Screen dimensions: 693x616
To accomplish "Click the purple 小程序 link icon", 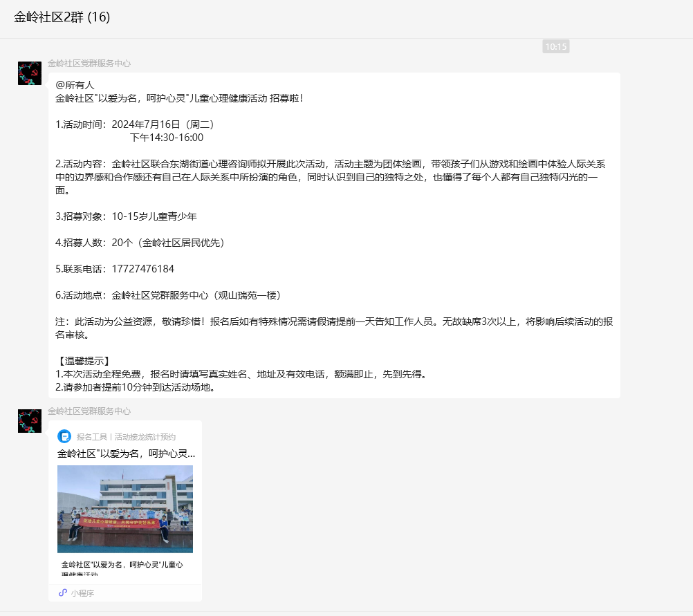I will click(62, 593).
